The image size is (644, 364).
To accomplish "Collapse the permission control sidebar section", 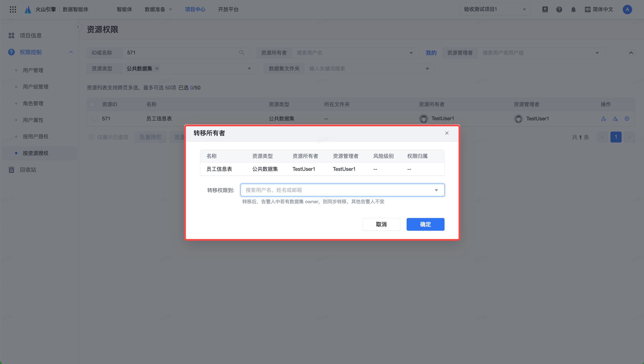I will point(71,52).
